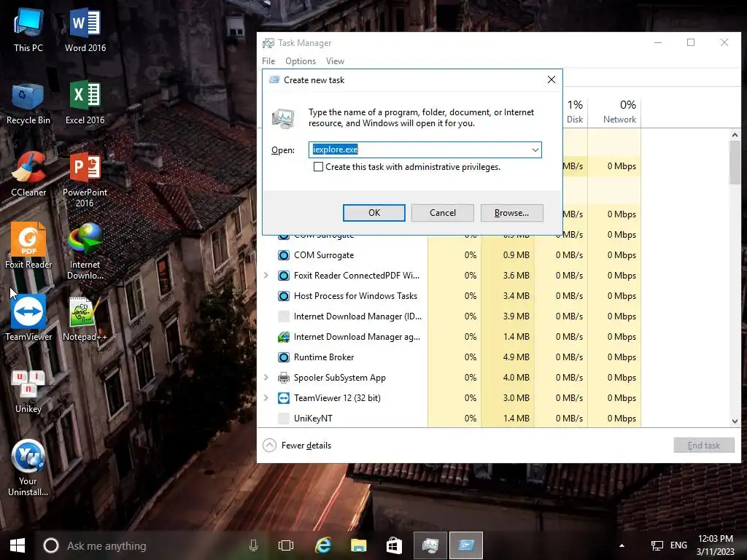Launch Internet Explorer from the taskbar
747x560 pixels.
click(x=323, y=545)
